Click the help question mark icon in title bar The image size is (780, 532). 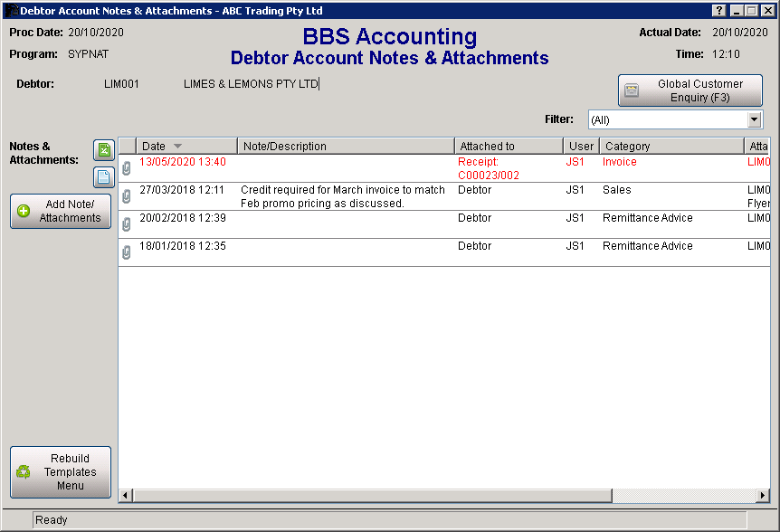click(x=718, y=10)
